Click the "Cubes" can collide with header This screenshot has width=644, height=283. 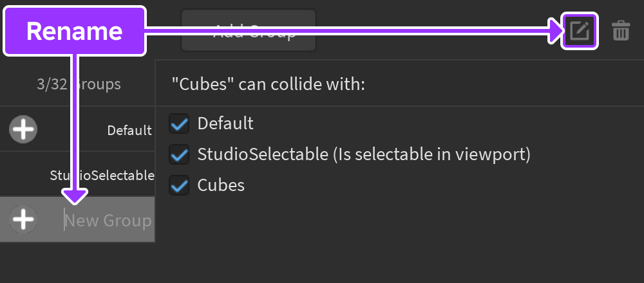268,84
